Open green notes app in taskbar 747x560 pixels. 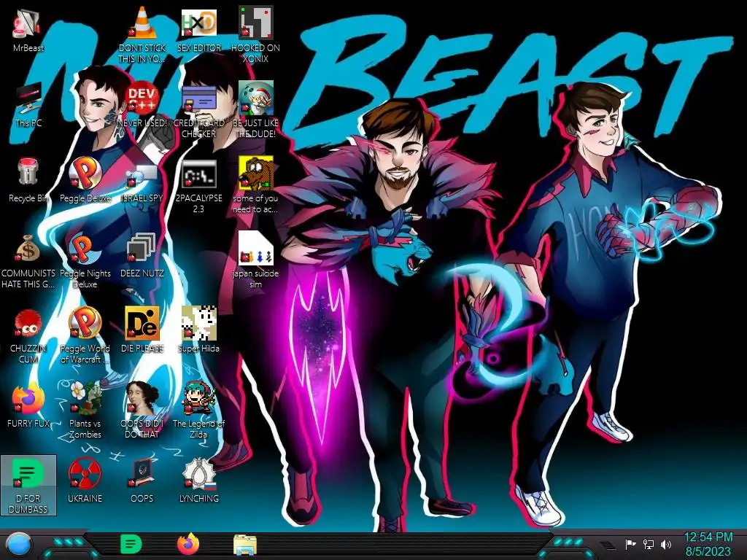(x=131, y=544)
